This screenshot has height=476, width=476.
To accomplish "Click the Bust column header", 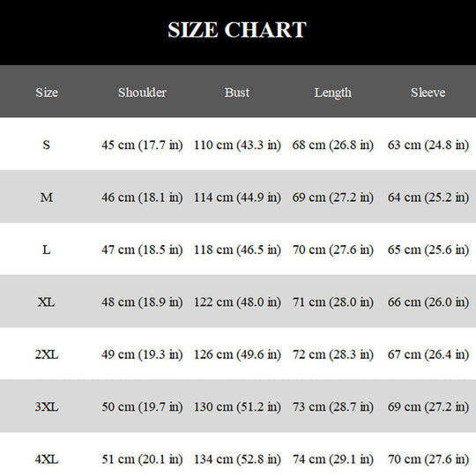I will tap(237, 93).
